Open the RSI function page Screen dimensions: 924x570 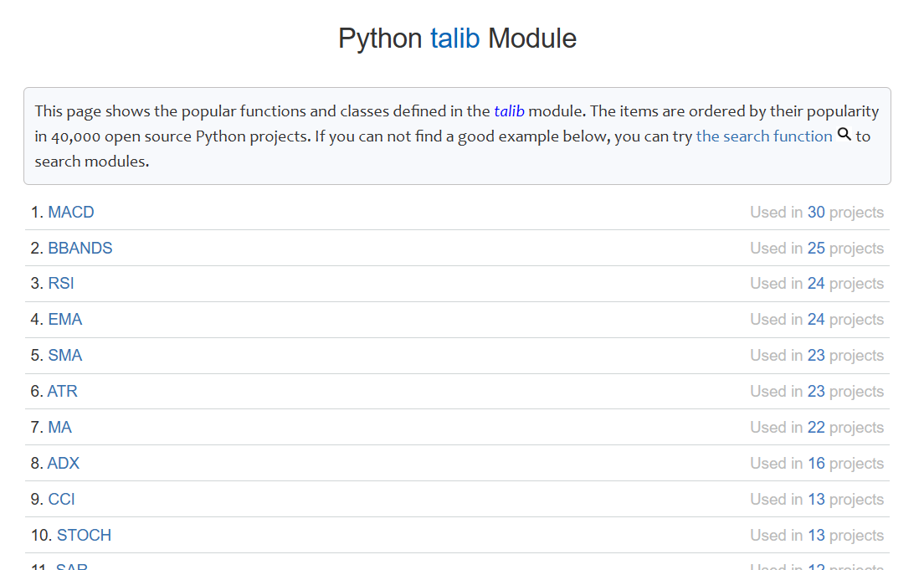61,283
